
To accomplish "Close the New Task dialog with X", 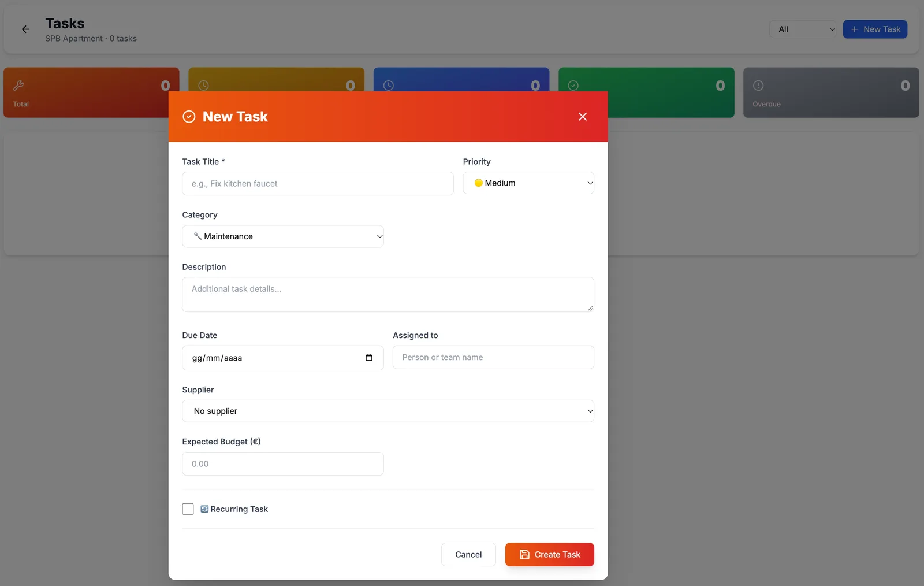I will point(583,117).
